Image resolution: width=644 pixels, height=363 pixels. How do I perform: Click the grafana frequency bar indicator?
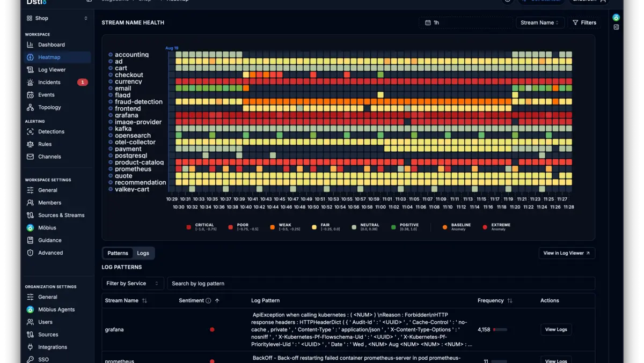pos(500,330)
